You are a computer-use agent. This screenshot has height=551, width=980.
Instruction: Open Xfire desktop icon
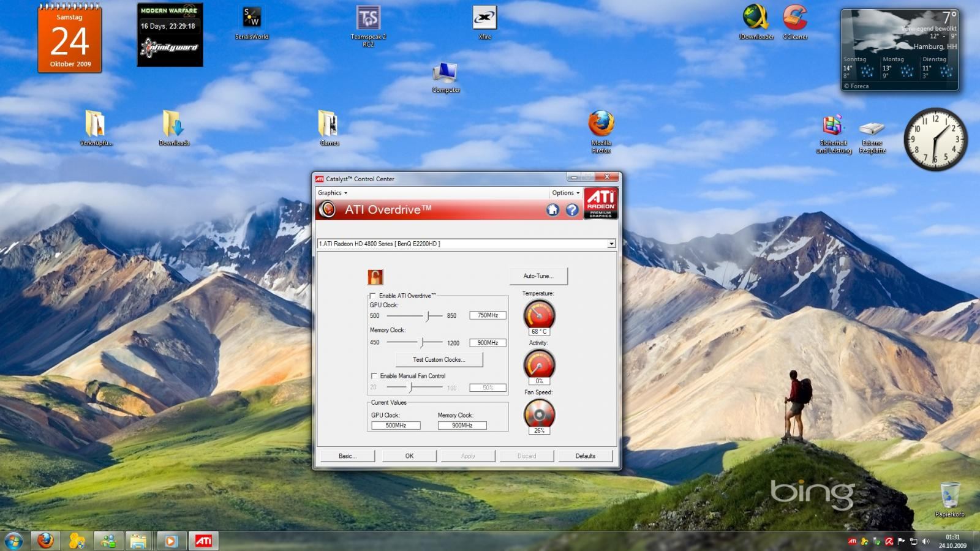[x=484, y=23]
